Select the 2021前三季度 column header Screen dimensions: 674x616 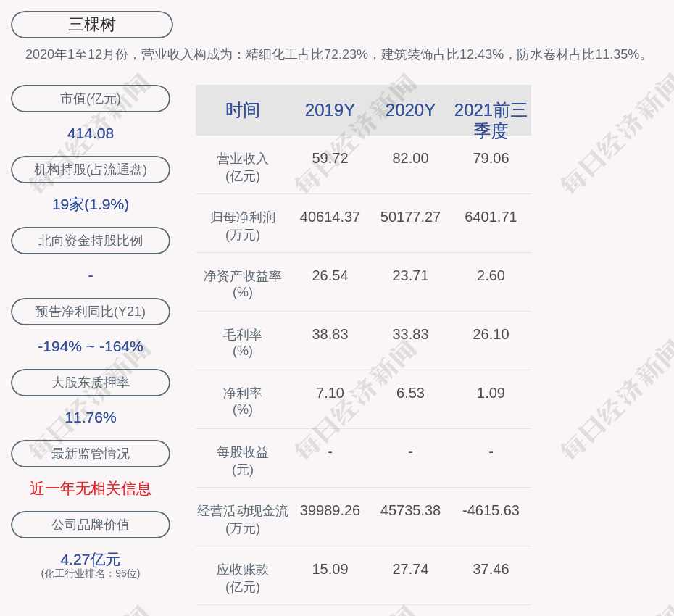[491, 120]
